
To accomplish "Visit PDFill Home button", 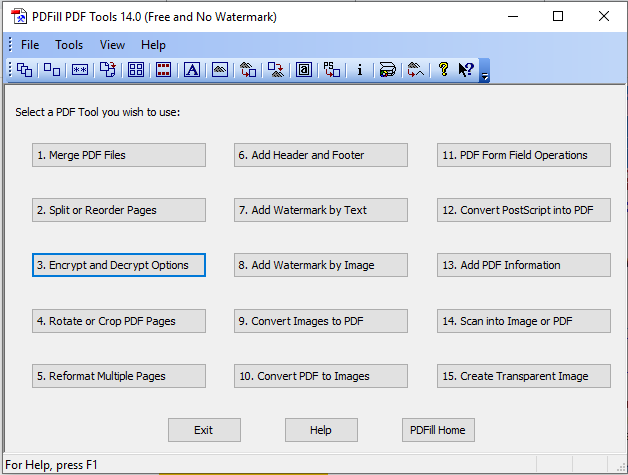I will pyautogui.click(x=438, y=430).
